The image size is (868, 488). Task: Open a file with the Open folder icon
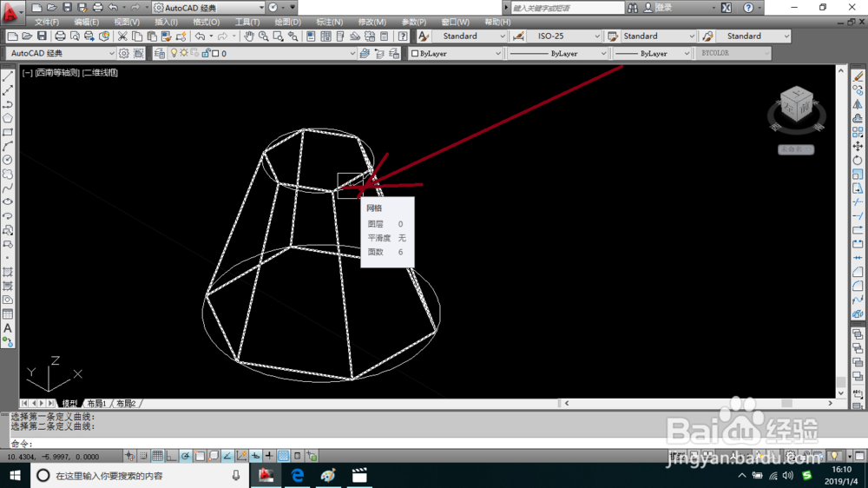[27, 36]
